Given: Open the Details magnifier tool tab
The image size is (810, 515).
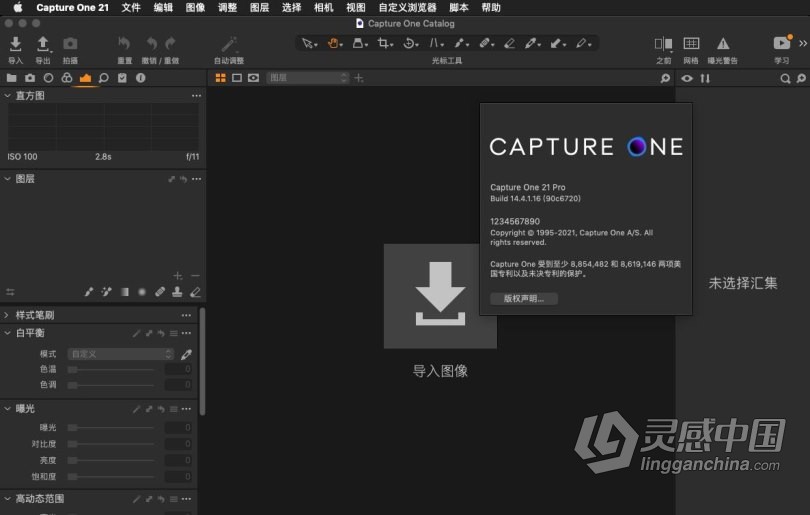Looking at the screenshot, I should tap(103, 78).
